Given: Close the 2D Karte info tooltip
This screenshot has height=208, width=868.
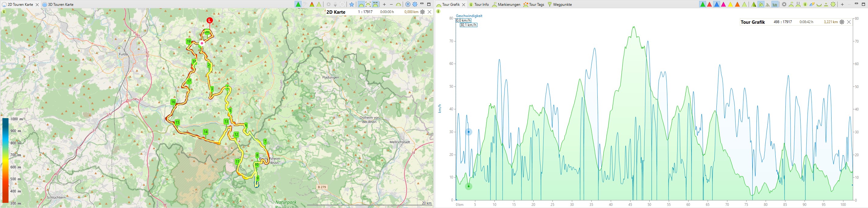Looking at the screenshot, I should pyautogui.click(x=430, y=12).
